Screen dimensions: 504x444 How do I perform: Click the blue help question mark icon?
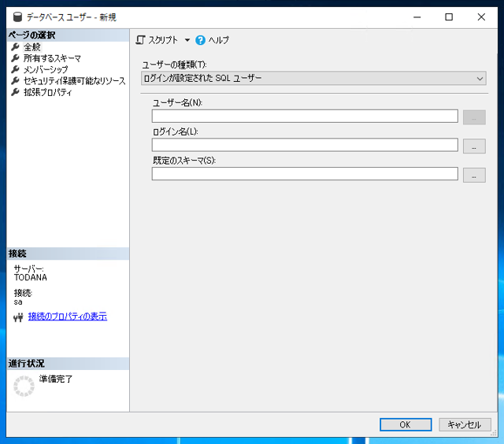coord(200,40)
